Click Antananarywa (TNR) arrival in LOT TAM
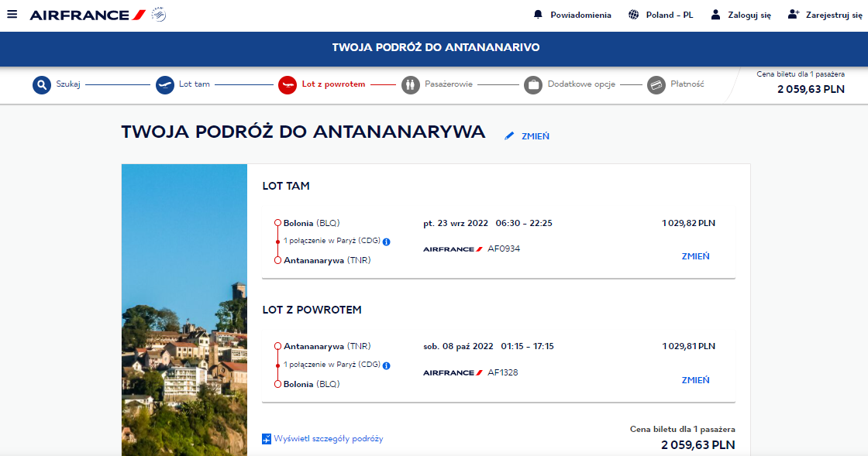This screenshot has width=868, height=456. click(x=327, y=260)
